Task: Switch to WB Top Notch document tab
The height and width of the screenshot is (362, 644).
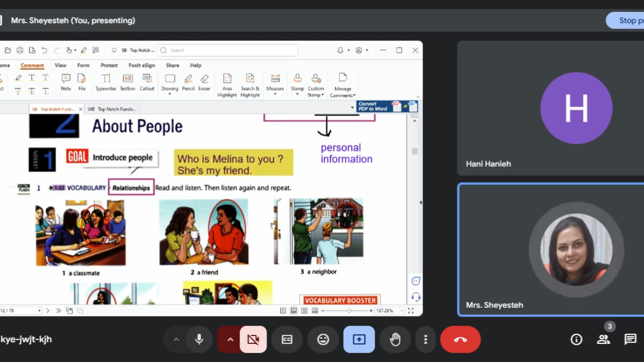Action: pos(112,109)
